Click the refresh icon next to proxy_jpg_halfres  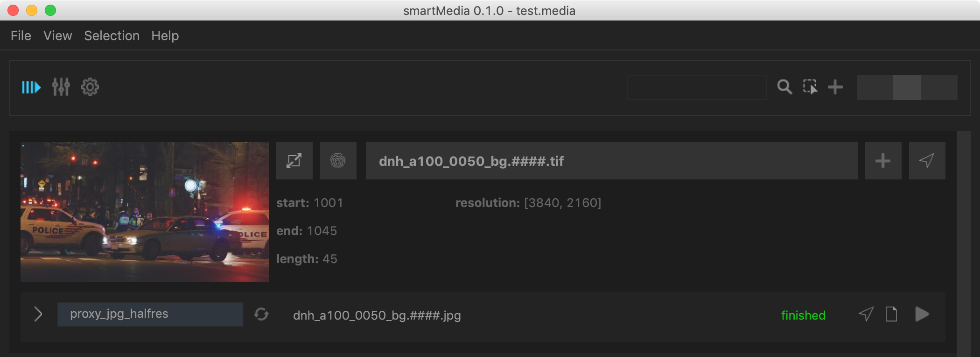[x=261, y=314]
